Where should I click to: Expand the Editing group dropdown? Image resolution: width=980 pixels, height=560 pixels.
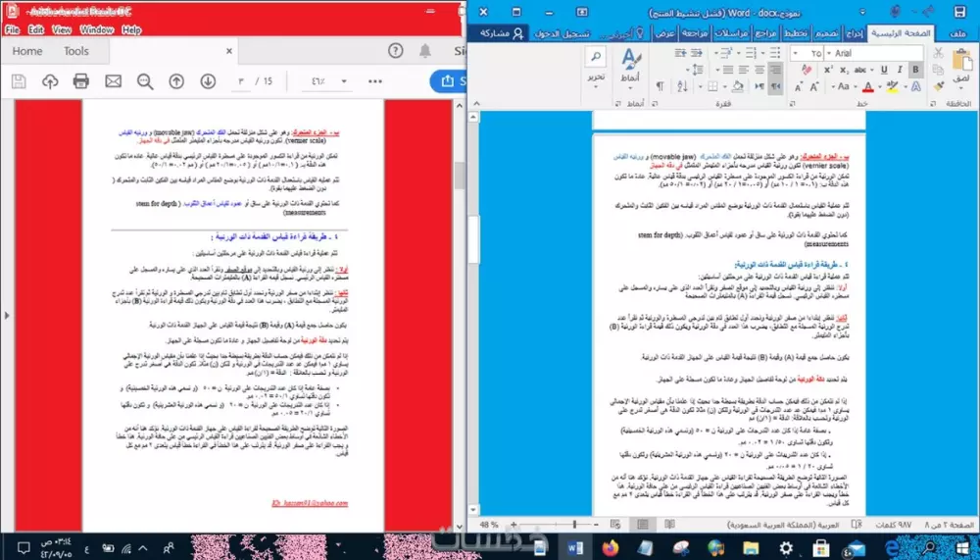[x=596, y=85]
